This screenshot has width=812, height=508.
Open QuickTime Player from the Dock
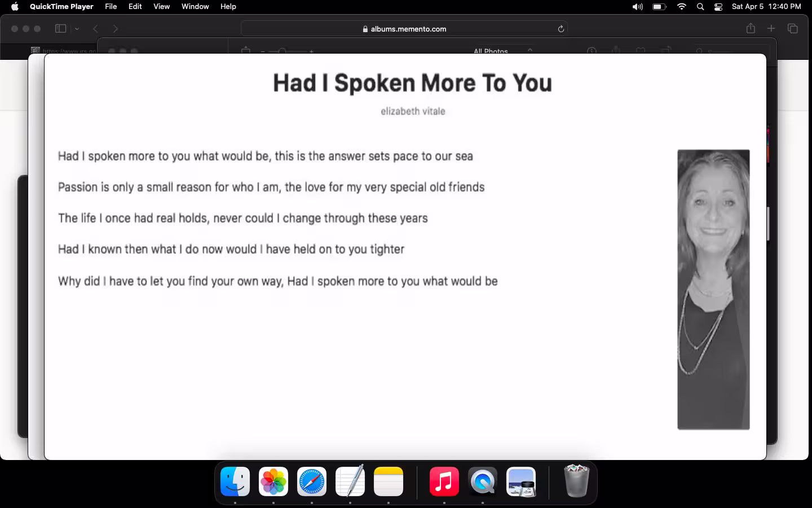[x=483, y=481]
